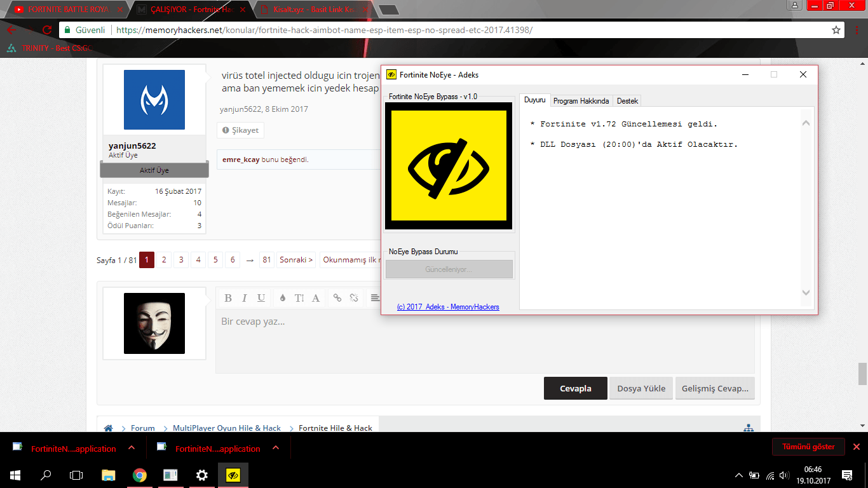Close the downloads bar
Image resolution: width=868 pixels, height=488 pixels.
coord(857,447)
